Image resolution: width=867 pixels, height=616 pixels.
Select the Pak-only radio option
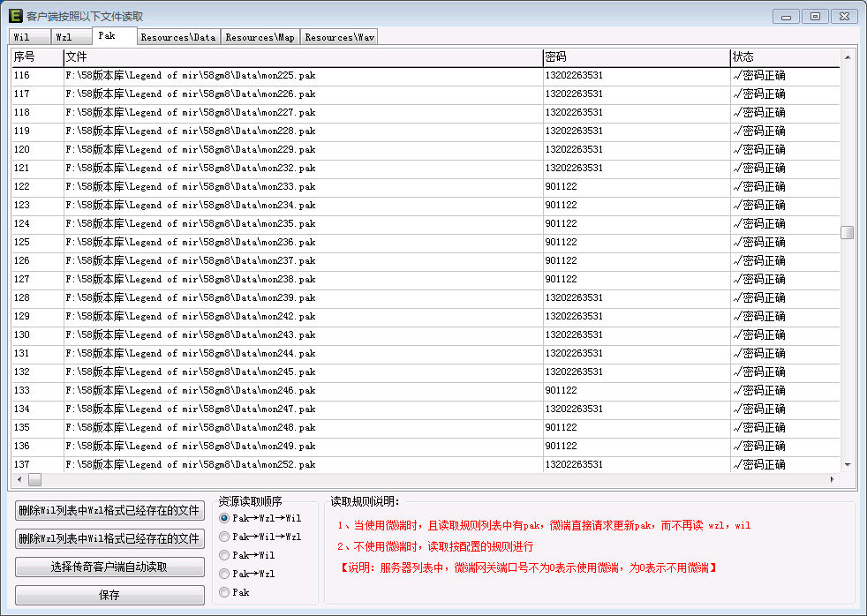[x=224, y=592]
